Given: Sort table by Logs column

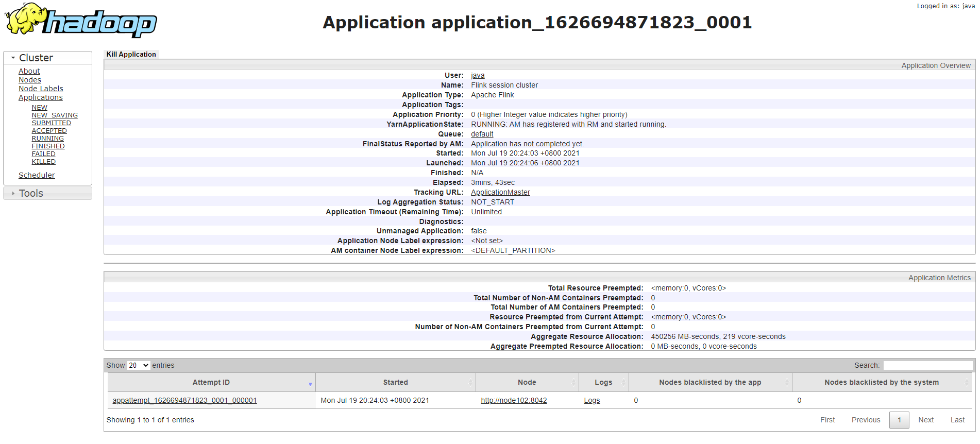Looking at the screenshot, I should [603, 382].
